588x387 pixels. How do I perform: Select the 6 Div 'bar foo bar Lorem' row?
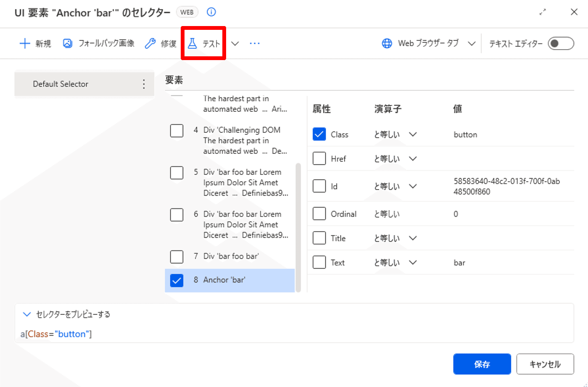230,225
